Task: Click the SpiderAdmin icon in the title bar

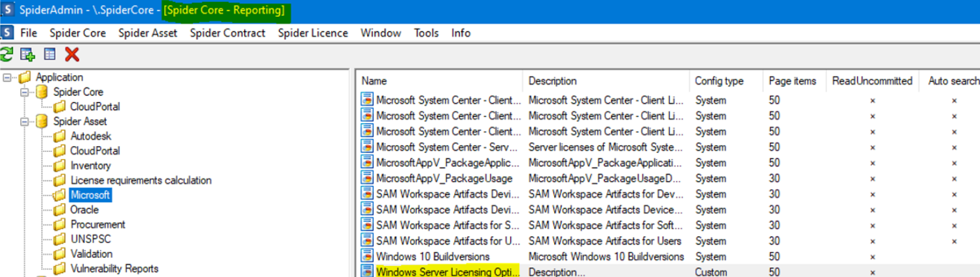Action: tap(8, 10)
